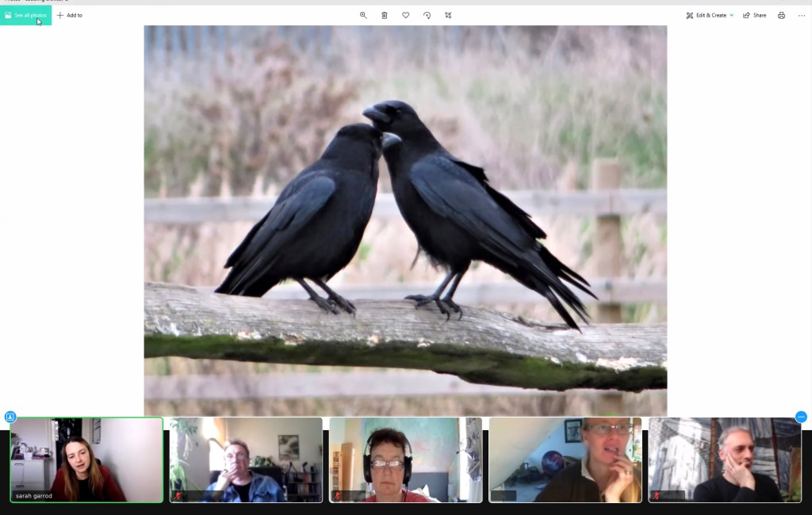Viewport: 812px width, 515px height.
Task: Click the Share button
Action: tap(754, 15)
